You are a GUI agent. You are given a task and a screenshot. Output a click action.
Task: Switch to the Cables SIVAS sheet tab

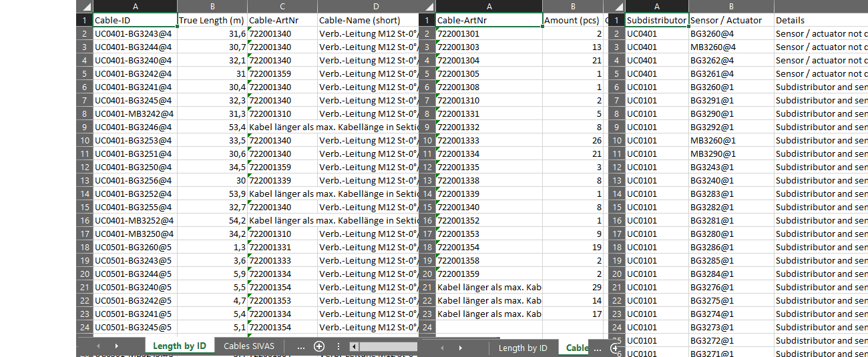click(249, 346)
